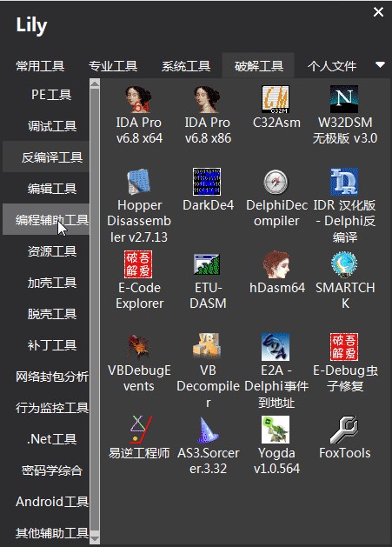
Task: Open W32DSM 无极版 v3.0
Action: point(344,115)
